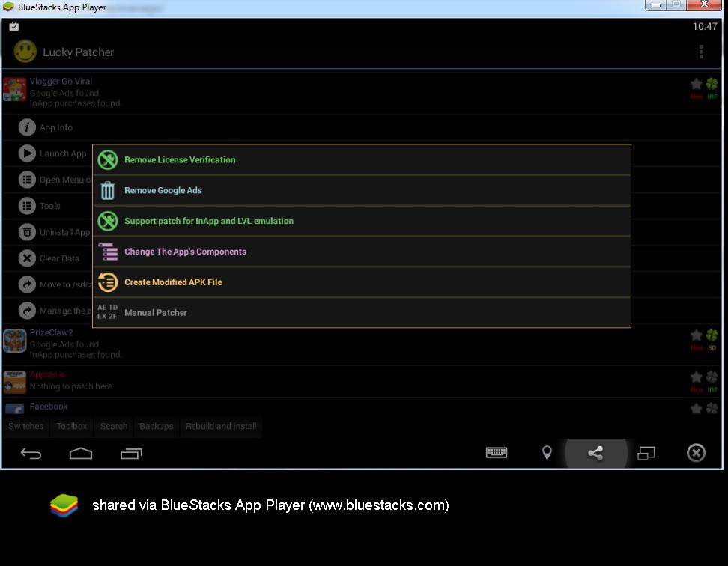
Task: Click Nothing to patch here text
Action: (71, 386)
